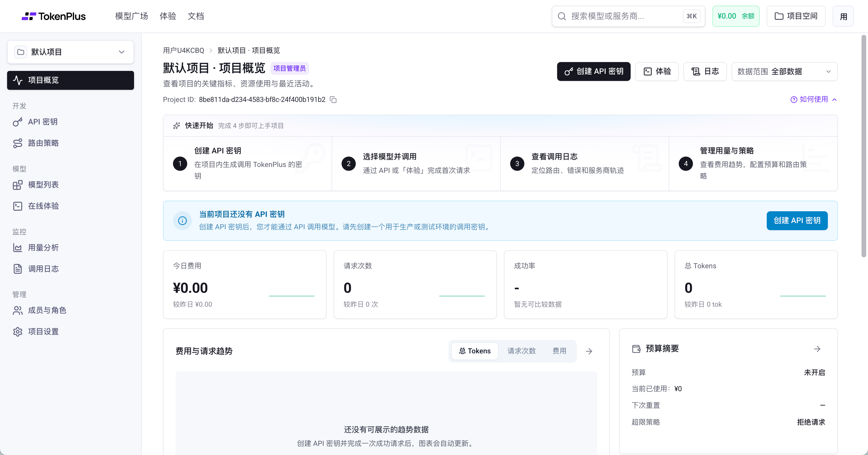Click the 今日费用 ¥0.00 value

coord(190,288)
